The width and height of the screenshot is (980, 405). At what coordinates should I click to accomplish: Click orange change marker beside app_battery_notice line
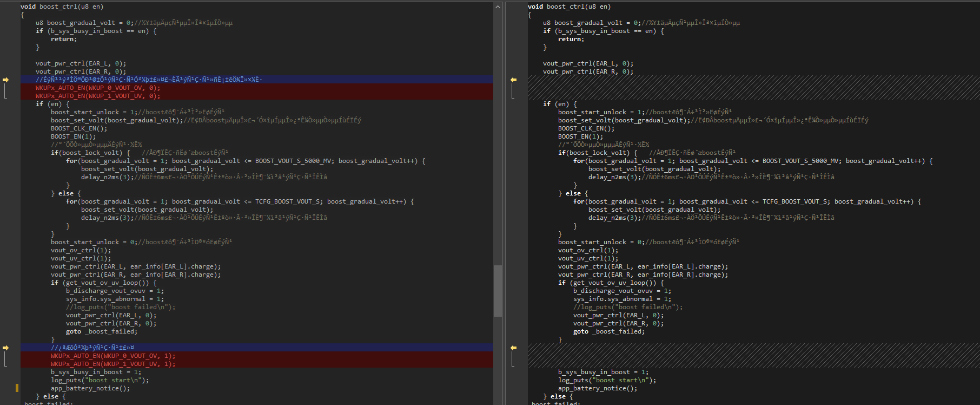(x=17, y=388)
